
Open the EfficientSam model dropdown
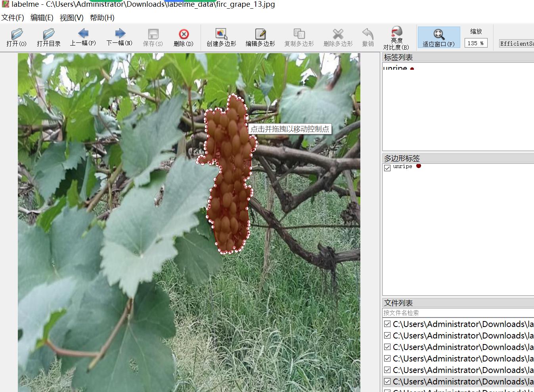pyautogui.click(x=516, y=44)
